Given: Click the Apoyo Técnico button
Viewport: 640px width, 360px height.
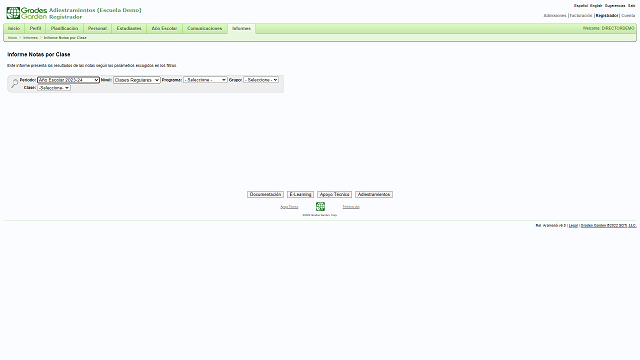Looking at the screenshot, I should [334, 195].
